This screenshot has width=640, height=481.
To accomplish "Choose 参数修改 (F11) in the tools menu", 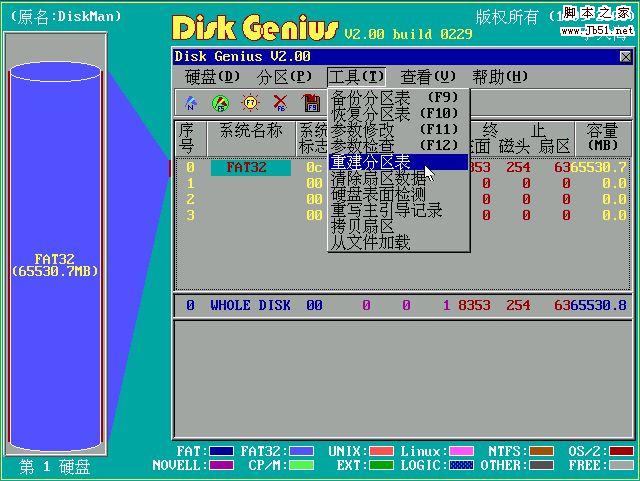I will coord(396,130).
